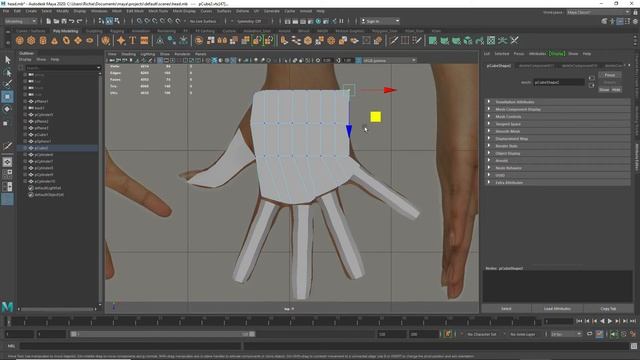Open the Symmetry Off dropdown

248,21
